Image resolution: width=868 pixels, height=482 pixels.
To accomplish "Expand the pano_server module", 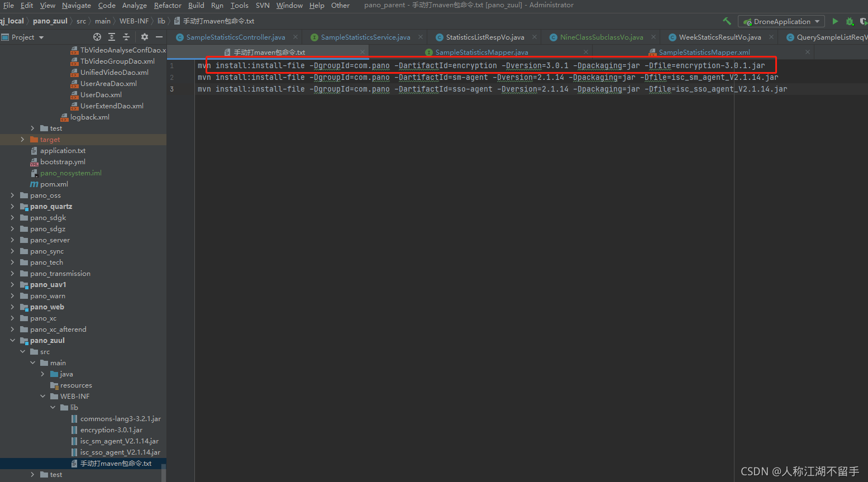I will (x=12, y=240).
